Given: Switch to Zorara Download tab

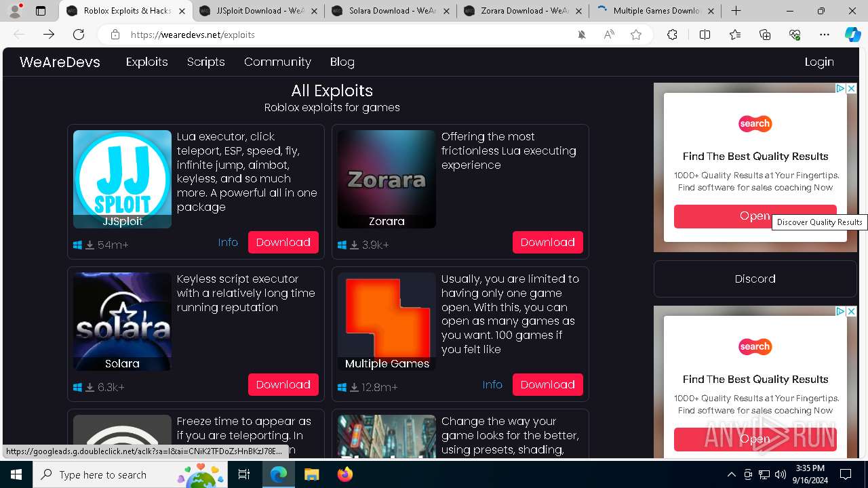Looking at the screenshot, I should 524,11.
